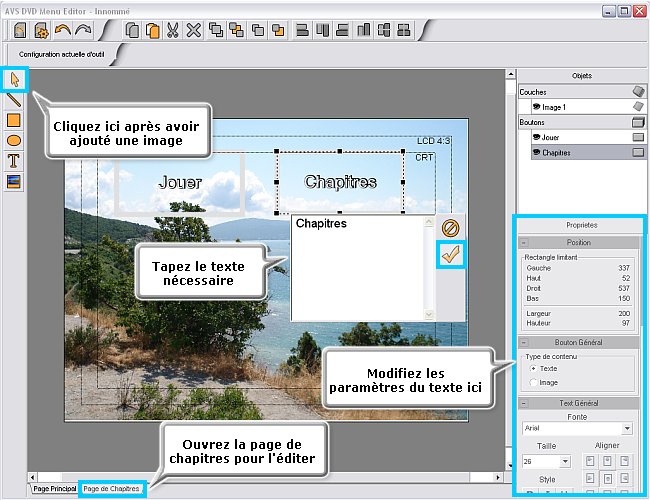
Task: Click inside the Chapitres text edit box
Action: coord(357,268)
